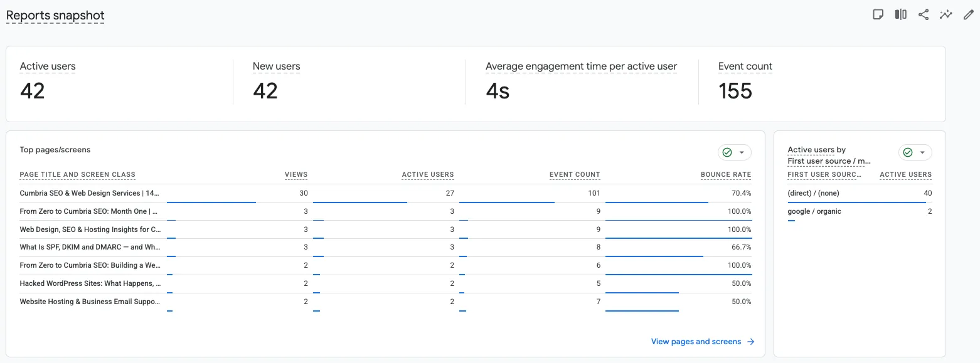Click the From Zero to Cumbria SEO: Month One row
The image size is (980, 363).
pos(386,211)
